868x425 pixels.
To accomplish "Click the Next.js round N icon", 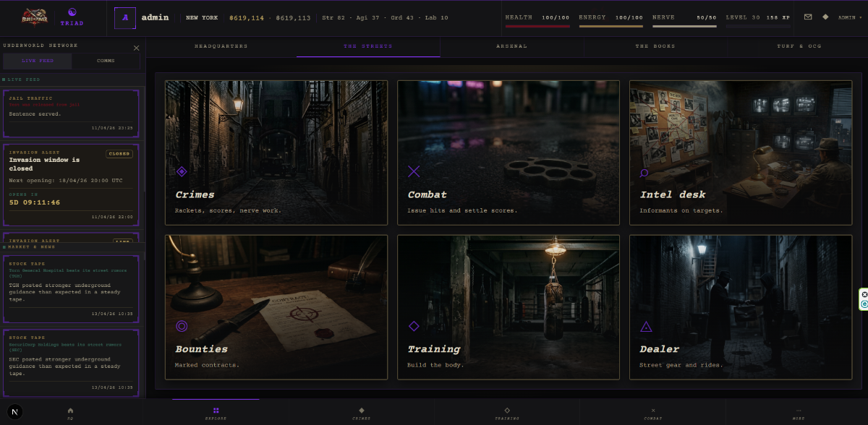I will coord(16,411).
